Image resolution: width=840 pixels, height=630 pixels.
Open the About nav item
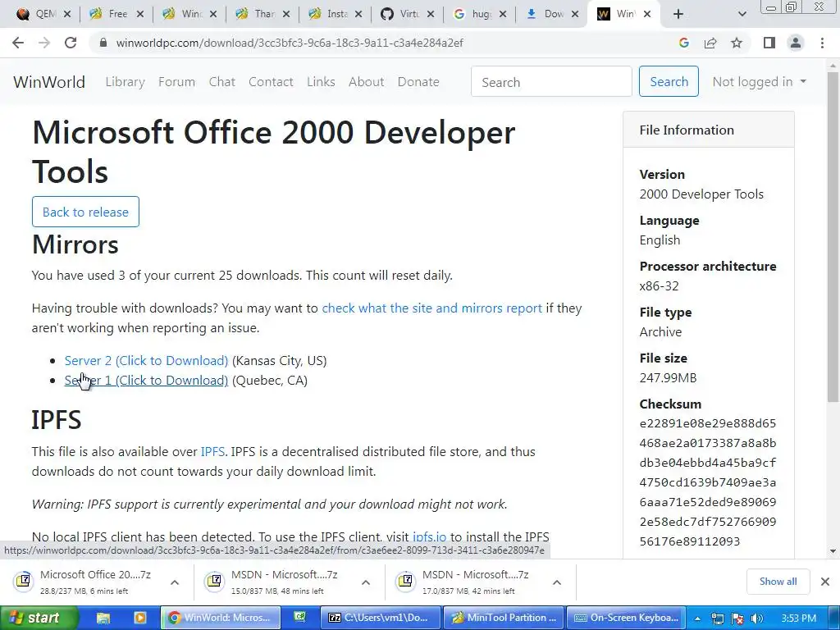click(x=367, y=82)
